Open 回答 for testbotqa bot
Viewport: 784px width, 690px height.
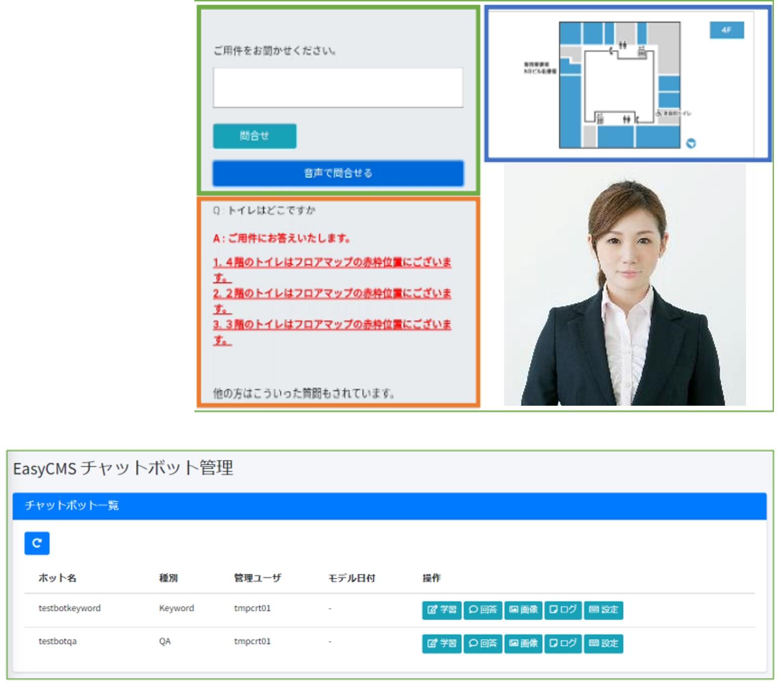483,643
